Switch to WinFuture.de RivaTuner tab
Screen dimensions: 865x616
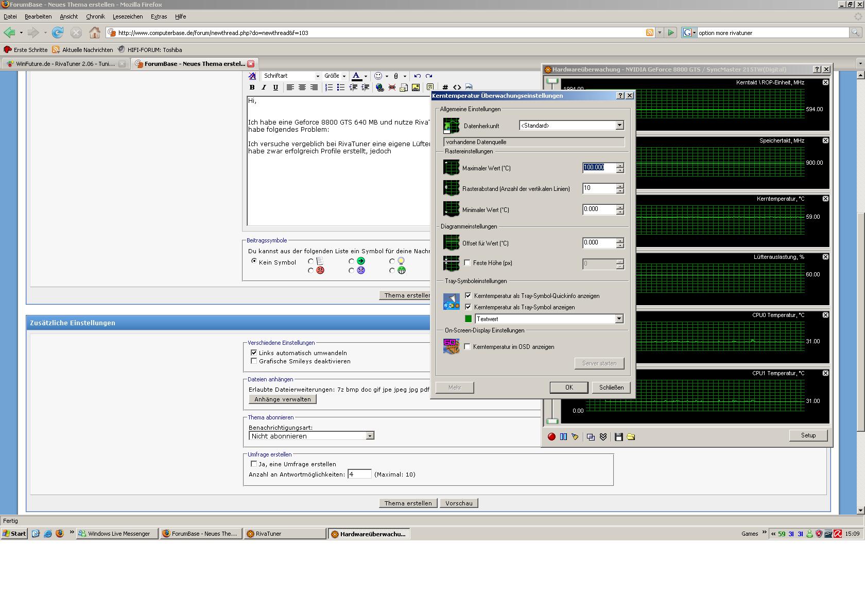click(65, 64)
